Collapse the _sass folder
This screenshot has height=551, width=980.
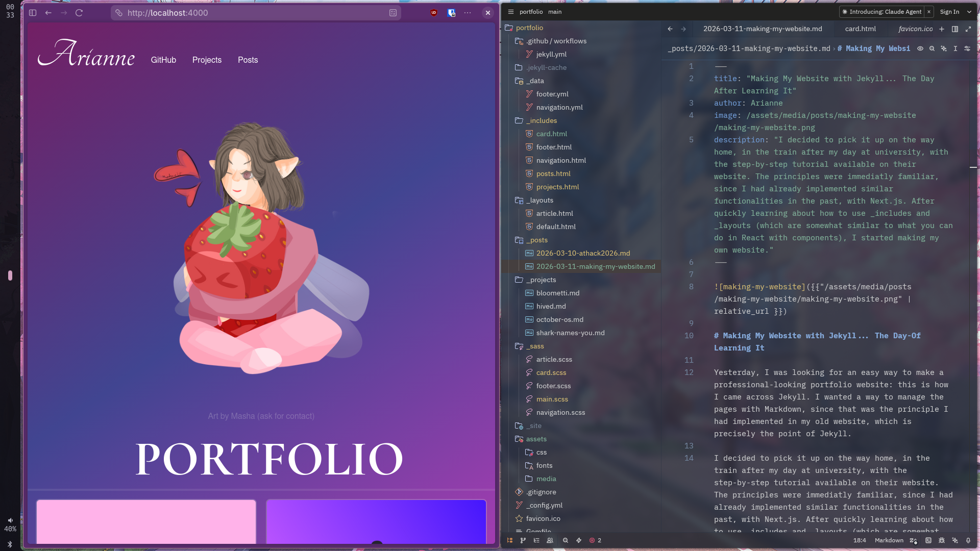tap(535, 346)
